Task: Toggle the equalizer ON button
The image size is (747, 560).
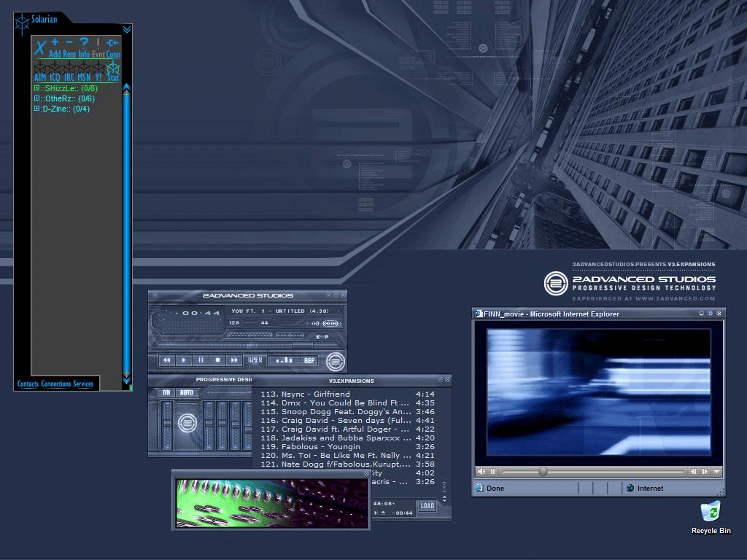Action: click(x=166, y=393)
